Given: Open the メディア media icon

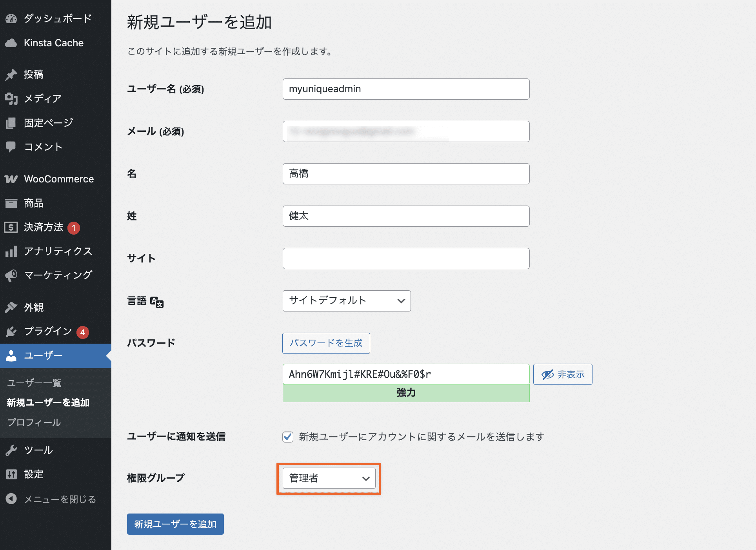Looking at the screenshot, I should [11, 98].
